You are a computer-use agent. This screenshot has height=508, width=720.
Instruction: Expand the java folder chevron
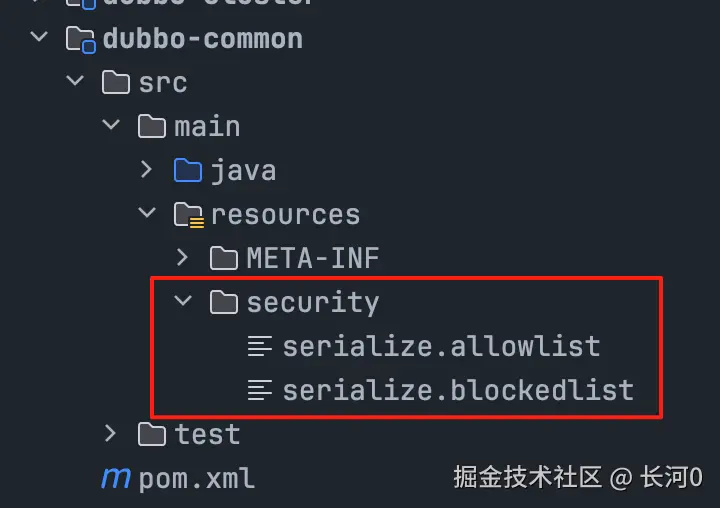point(147,170)
